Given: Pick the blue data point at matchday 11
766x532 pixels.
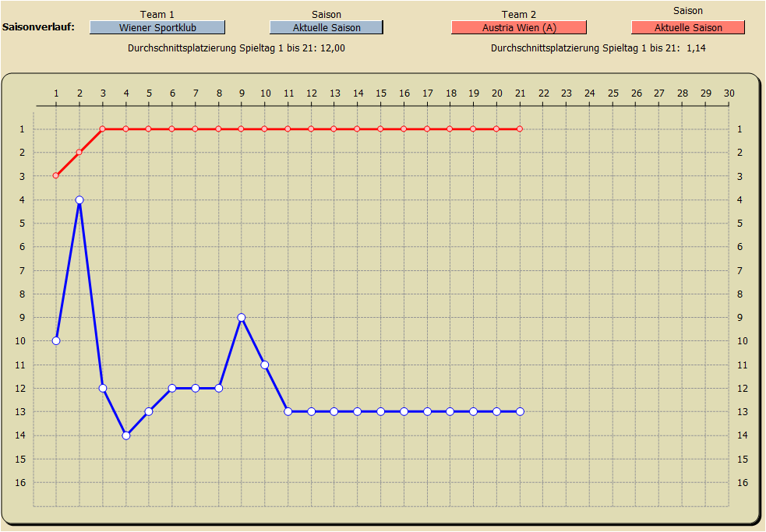Looking at the screenshot, I should [288, 411].
